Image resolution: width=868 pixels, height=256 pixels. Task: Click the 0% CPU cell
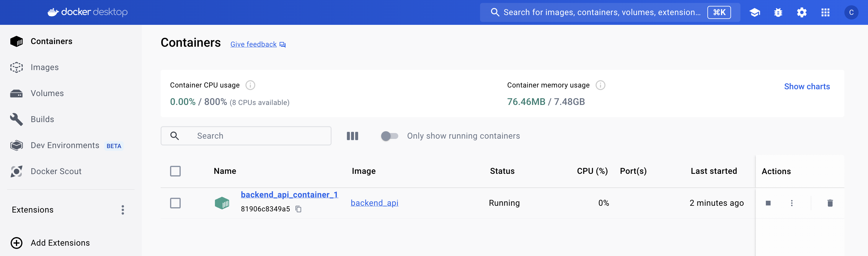[603, 203]
